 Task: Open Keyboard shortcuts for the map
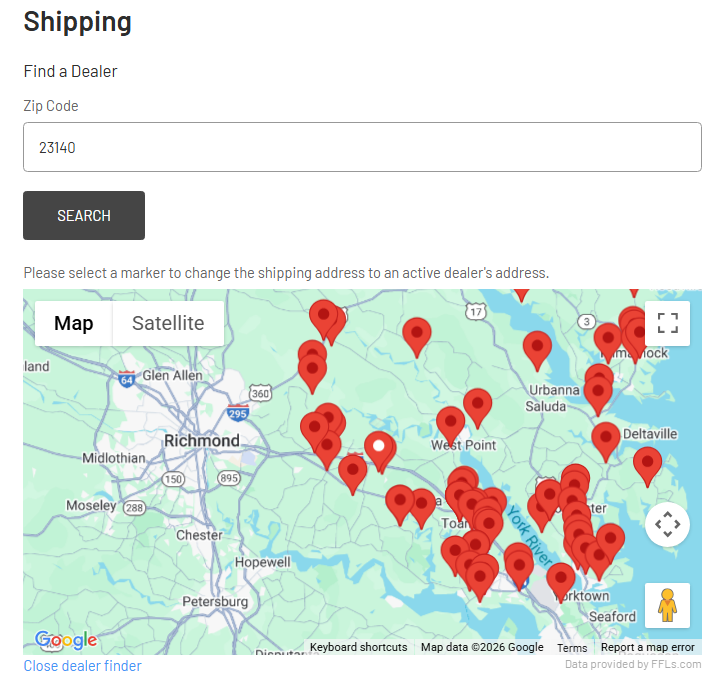point(358,647)
